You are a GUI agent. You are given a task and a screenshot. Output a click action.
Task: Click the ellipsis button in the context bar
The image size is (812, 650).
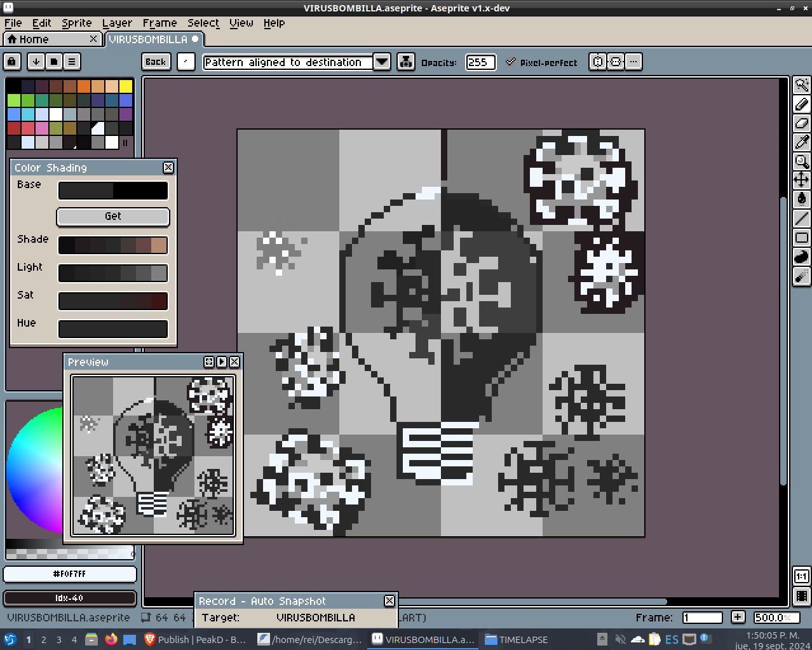pyautogui.click(x=633, y=62)
